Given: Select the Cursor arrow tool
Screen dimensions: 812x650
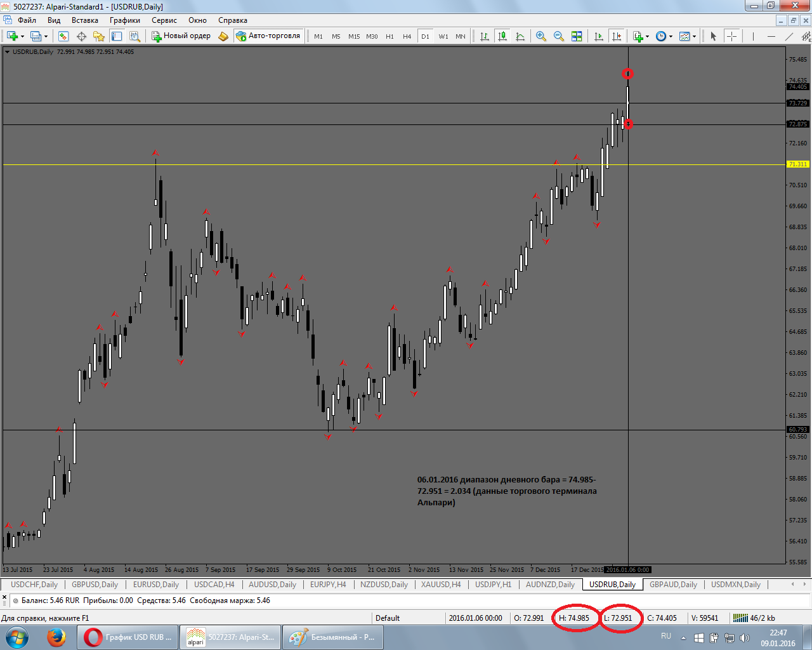Looking at the screenshot, I should click(714, 36).
